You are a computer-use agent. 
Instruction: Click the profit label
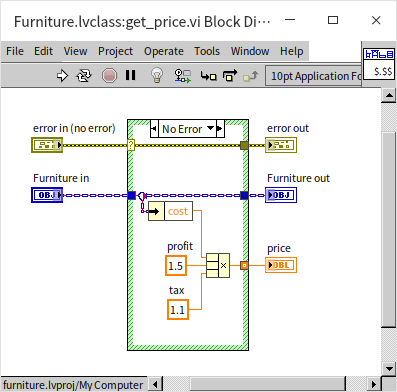(x=180, y=246)
